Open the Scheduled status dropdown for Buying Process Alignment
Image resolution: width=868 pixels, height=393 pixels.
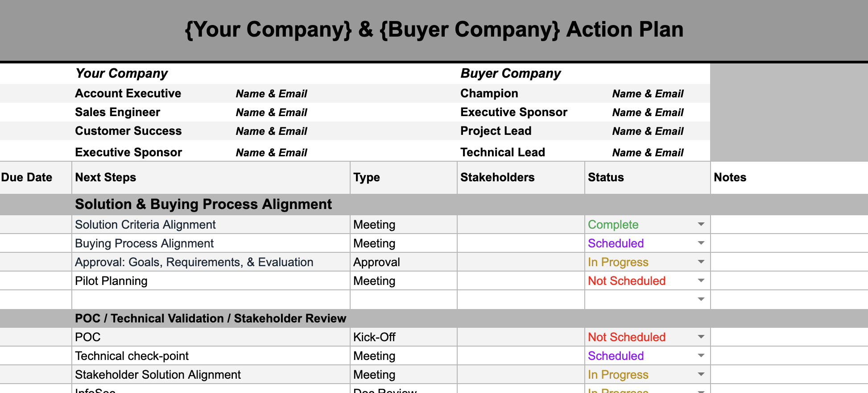pyautogui.click(x=701, y=243)
